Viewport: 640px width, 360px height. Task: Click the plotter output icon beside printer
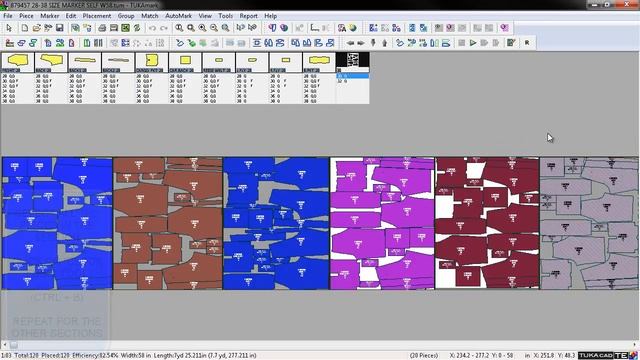point(114,28)
